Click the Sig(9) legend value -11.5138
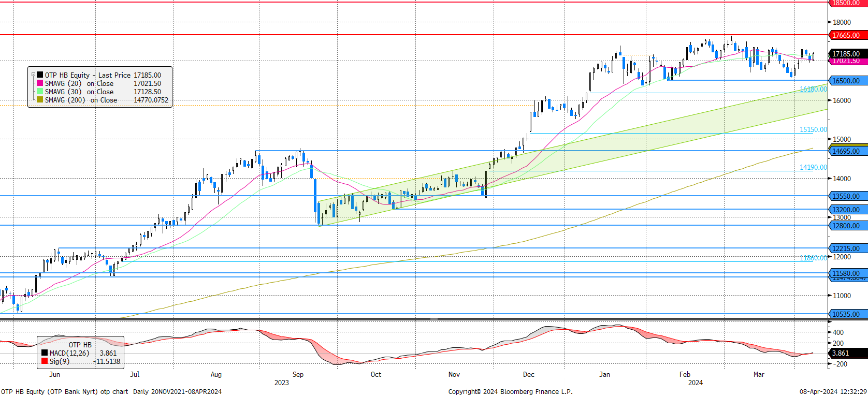 (x=108, y=361)
